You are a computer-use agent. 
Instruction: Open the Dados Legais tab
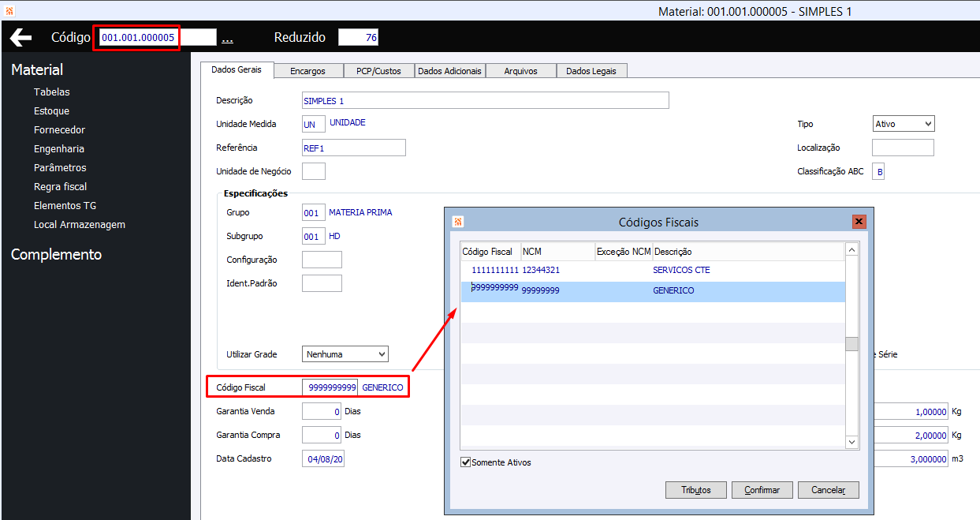tap(592, 71)
